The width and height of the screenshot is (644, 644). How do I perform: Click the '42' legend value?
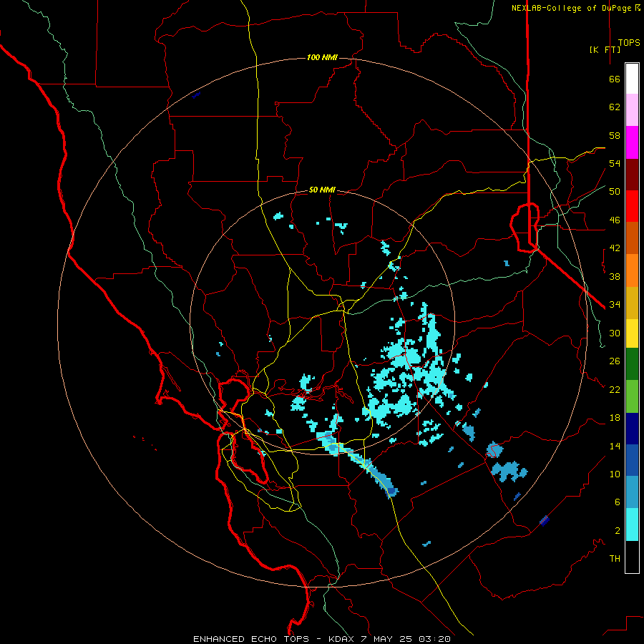615,248
